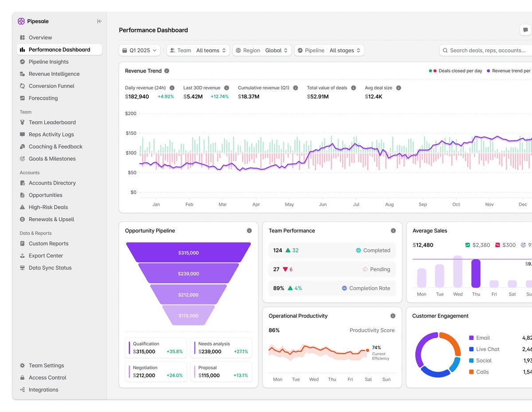Click the Revenue Trend info icon

coord(167,71)
